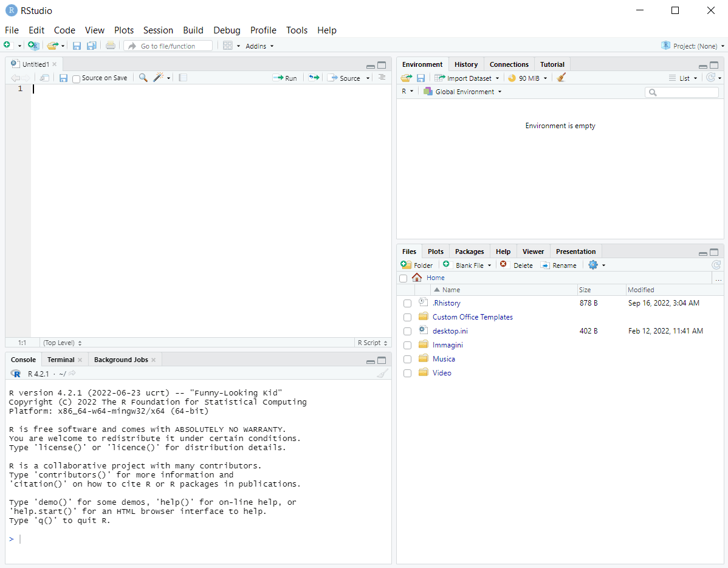The image size is (728, 568).
Task: Open the Immagini folder link
Action: tap(448, 345)
